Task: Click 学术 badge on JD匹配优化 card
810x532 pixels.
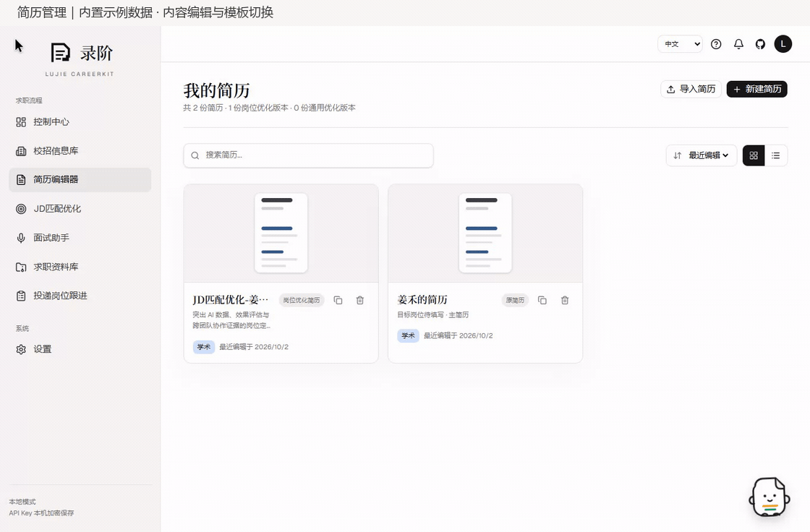Action: [203, 347]
